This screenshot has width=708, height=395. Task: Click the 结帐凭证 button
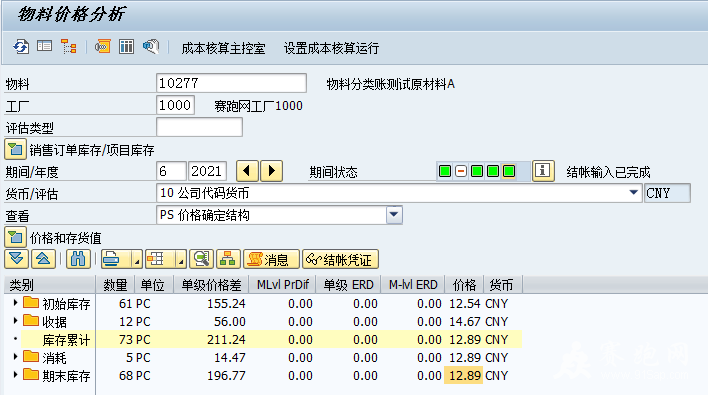click(340, 259)
